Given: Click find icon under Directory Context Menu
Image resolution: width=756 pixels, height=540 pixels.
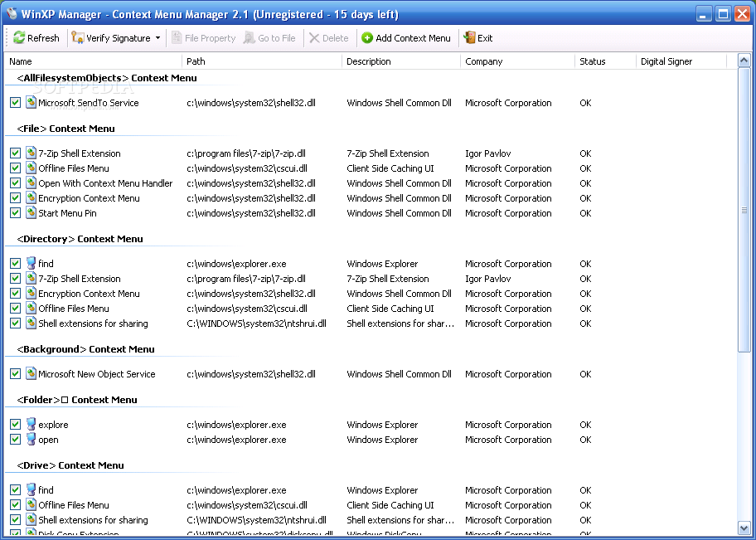Looking at the screenshot, I should pyautogui.click(x=31, y=263).
